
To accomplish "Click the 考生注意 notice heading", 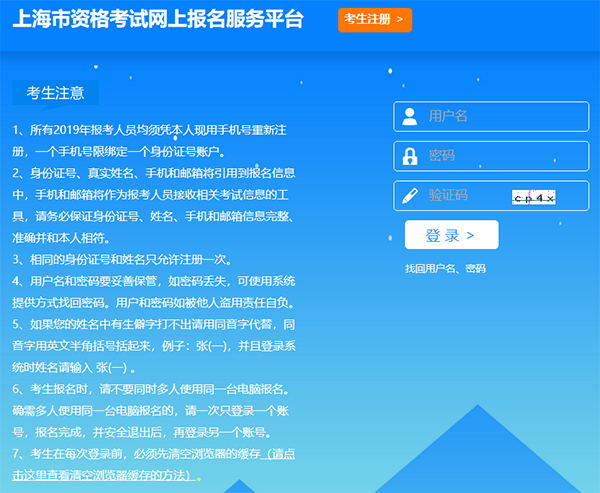I will click(55, 93).
